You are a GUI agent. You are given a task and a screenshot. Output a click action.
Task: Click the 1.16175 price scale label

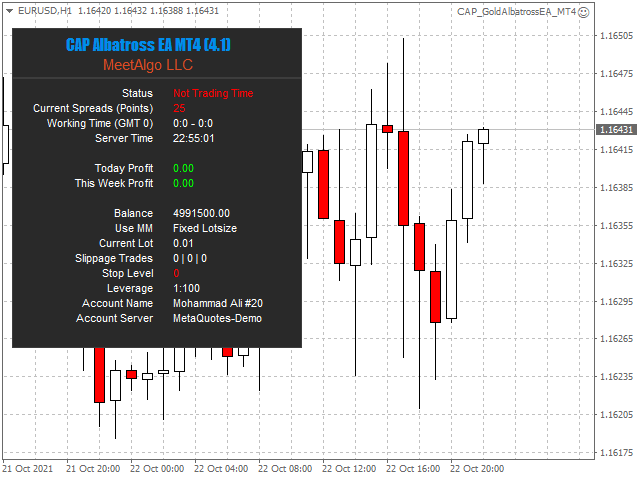tap(616, 453)
